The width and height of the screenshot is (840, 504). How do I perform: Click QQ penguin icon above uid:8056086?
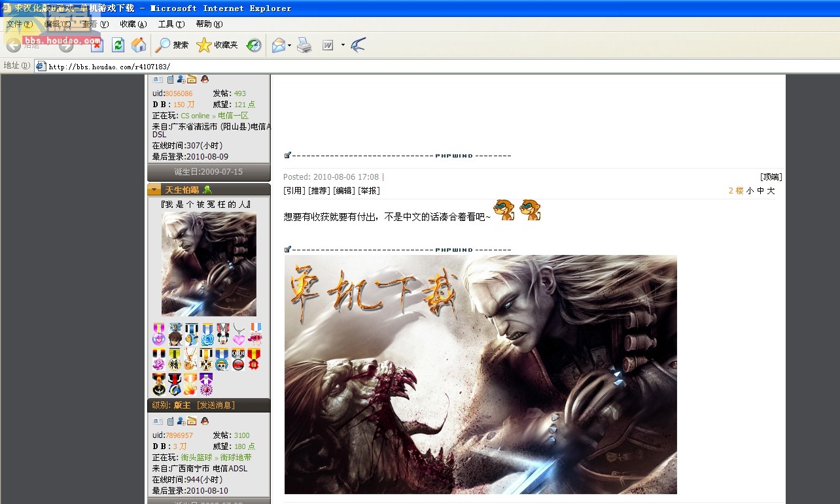[205, 79]
